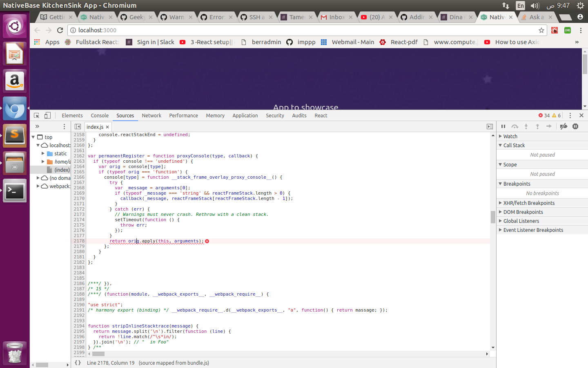588x368 pixels.
Task: Select the inspect element tool
Action: (36, 116)
